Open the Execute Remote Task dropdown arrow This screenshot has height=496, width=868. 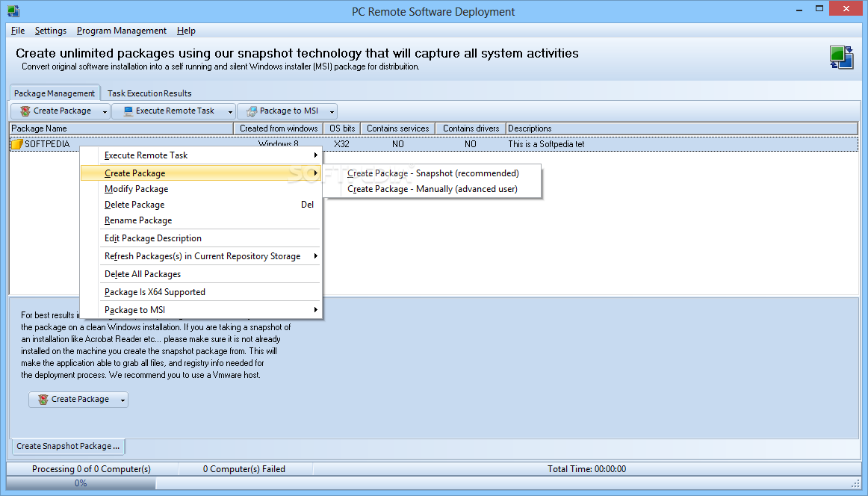pos(230,112)
